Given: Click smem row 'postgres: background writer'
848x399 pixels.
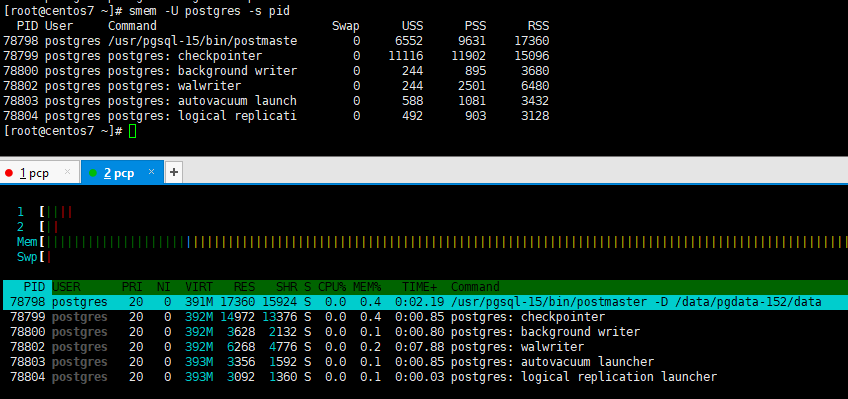Looking at the screenshot, I should [276, 71].
